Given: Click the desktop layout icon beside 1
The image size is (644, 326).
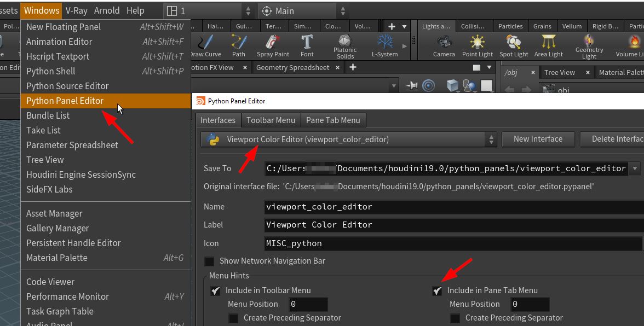Looking at the screenshot, I should 172,10.
